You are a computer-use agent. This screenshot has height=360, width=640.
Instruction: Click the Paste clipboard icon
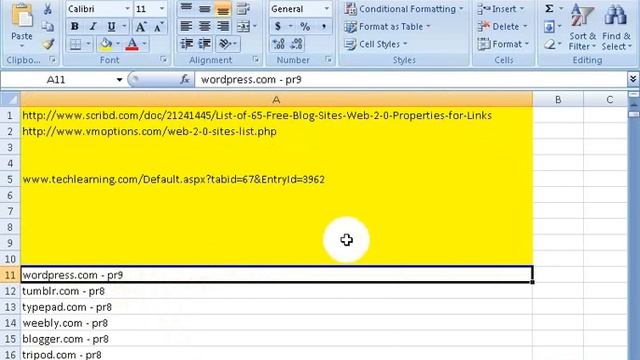coord(22,16)
